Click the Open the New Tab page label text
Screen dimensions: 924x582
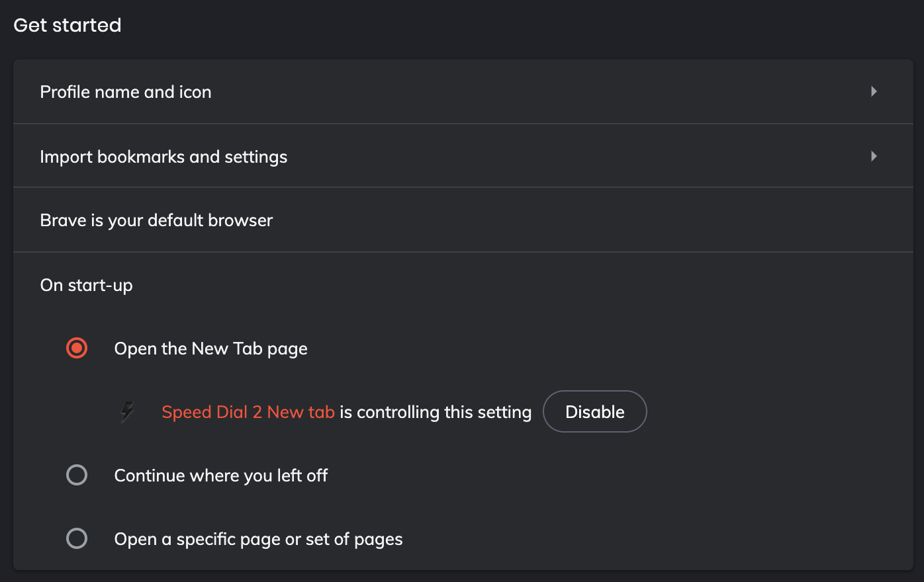210,349
